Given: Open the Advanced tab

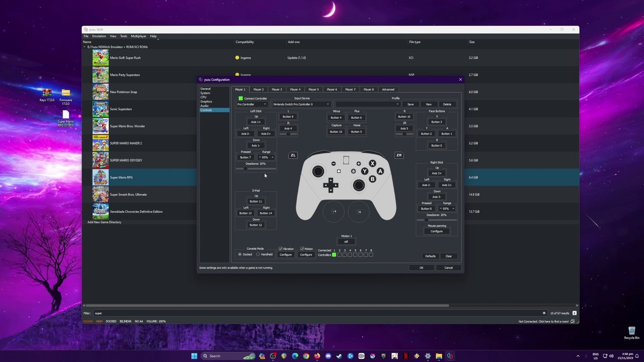Looking at the screenshot, I should (x=388, y=89).
